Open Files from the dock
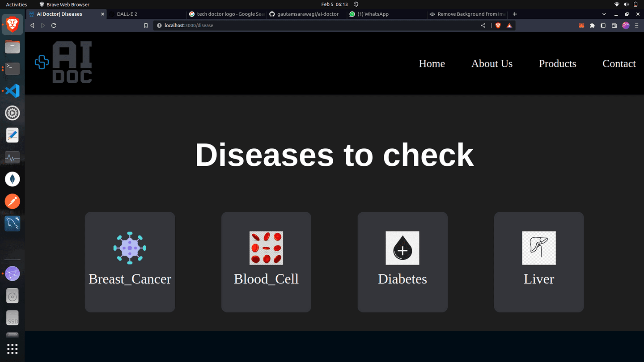Screen dimensions: 644x362 (x=13, y=46)
